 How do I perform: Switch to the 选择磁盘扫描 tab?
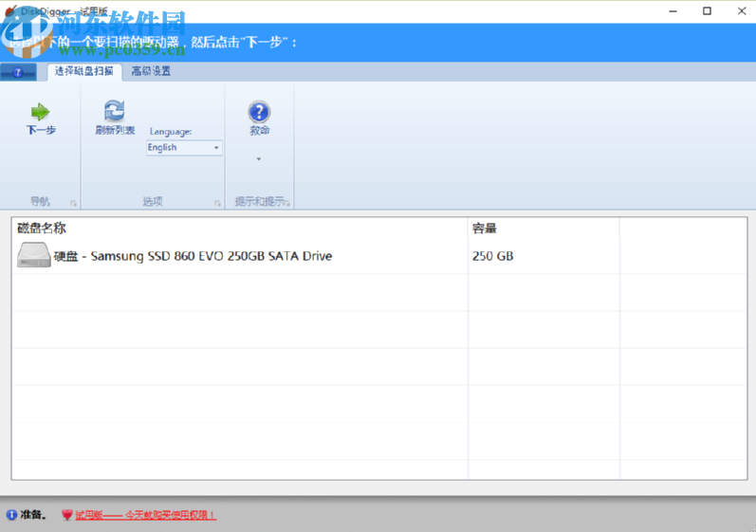[83, 71]
